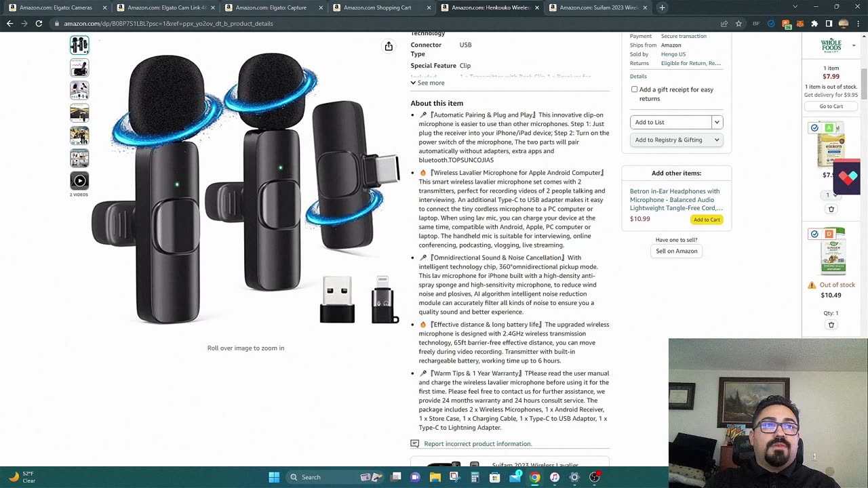Open the Chrome three-dot menu

tap(858, 24)
